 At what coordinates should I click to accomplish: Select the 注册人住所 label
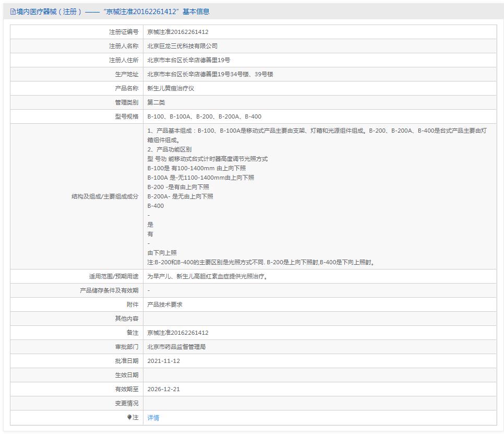click(x=124, y=60)
